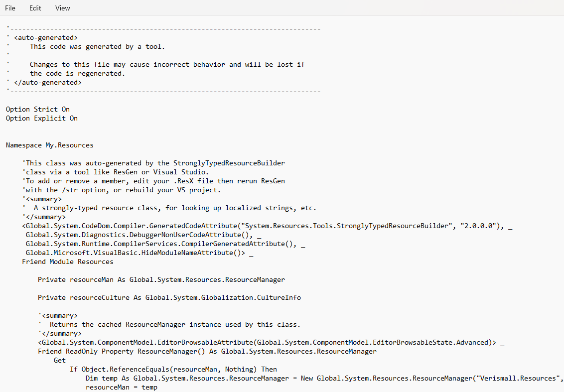Screen dimensions: 564x392
Task: Open the File menu
Action: [x=10, y=8]
